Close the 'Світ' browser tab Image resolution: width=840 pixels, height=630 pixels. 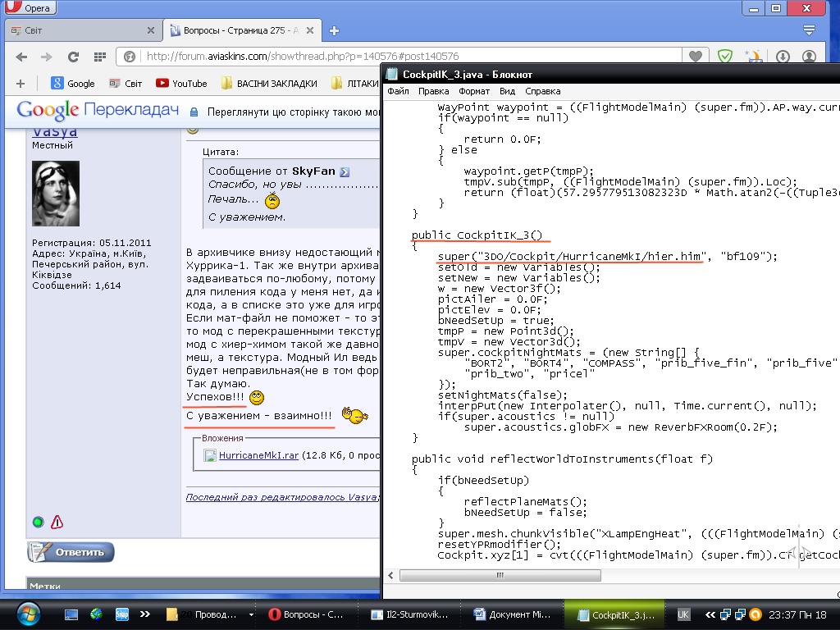tap(150, 30)
